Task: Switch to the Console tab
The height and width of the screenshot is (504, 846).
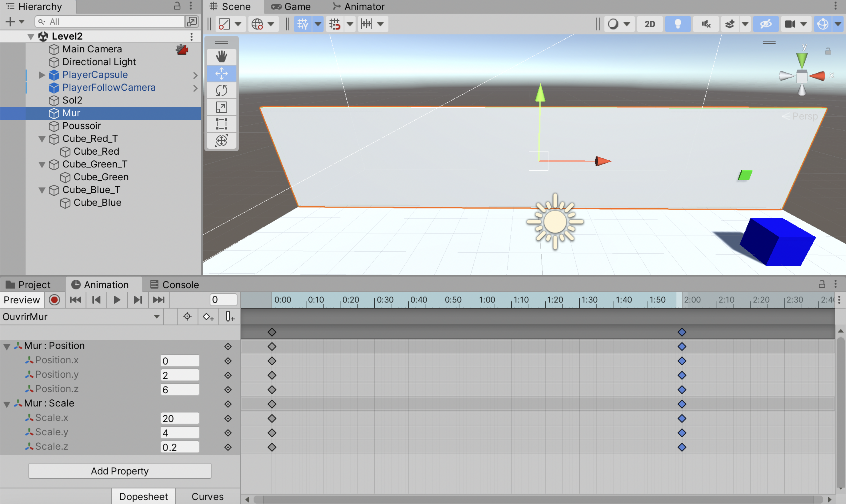Action: [x=174, y=285]
